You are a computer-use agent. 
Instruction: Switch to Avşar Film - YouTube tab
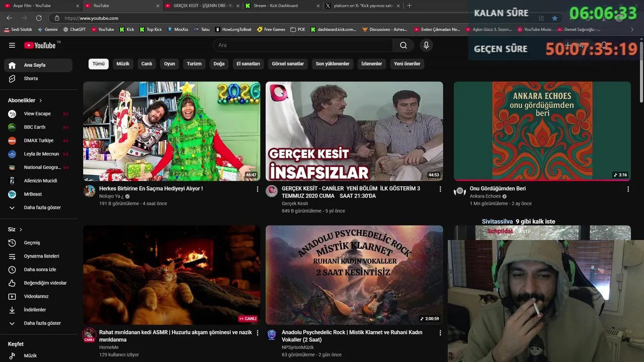(40, 6)
